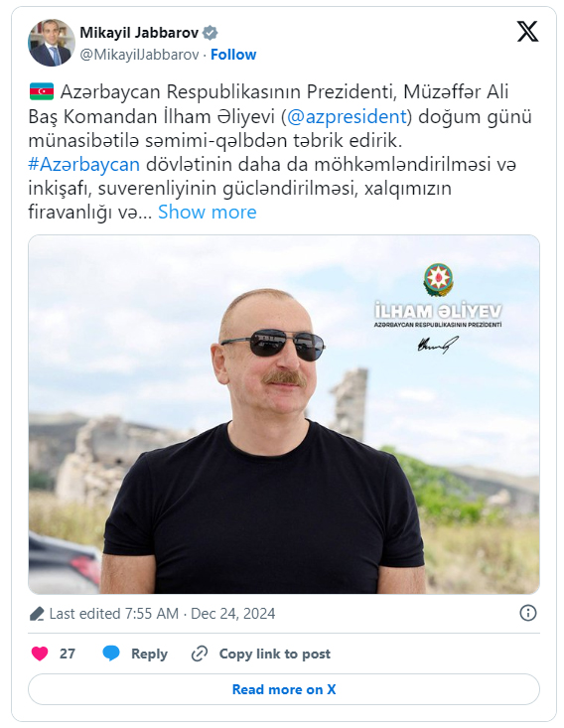Click the edited pencil icon
The width and height of the screenshot is (564, 728).
[x=37, y=614]
